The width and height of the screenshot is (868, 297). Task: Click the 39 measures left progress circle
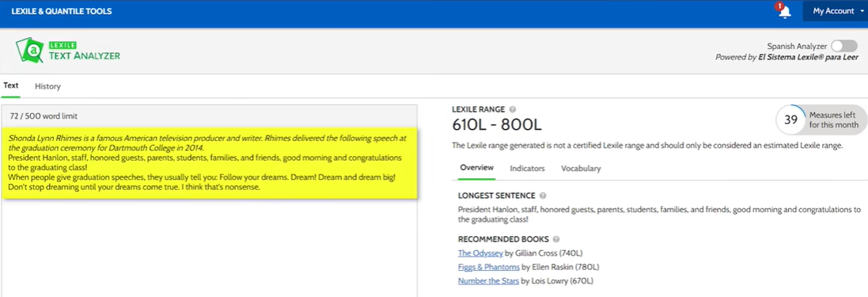(790, 120)
